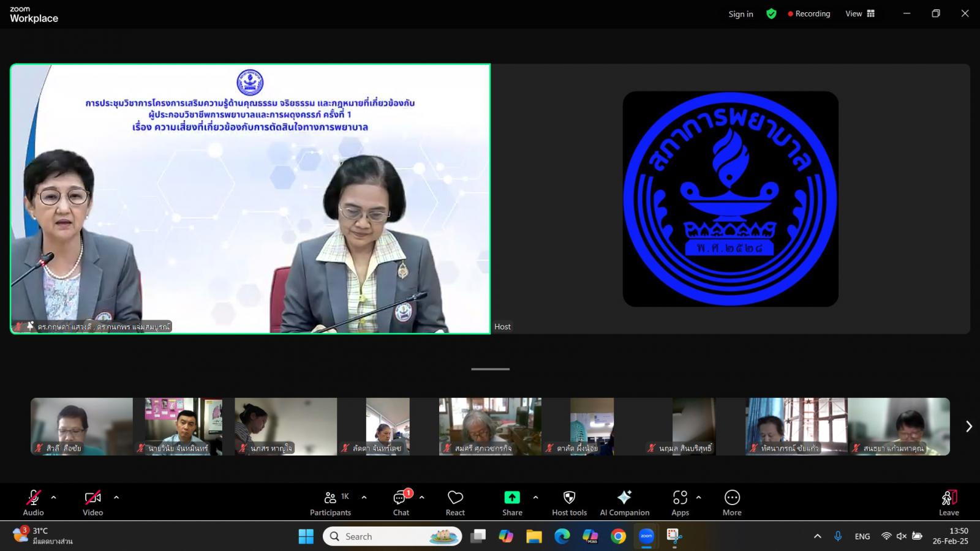Switch ENG input language
Image resolution: width=980 pixels, height=551 pixels.
pyautogui.click(x=862, y=536)
